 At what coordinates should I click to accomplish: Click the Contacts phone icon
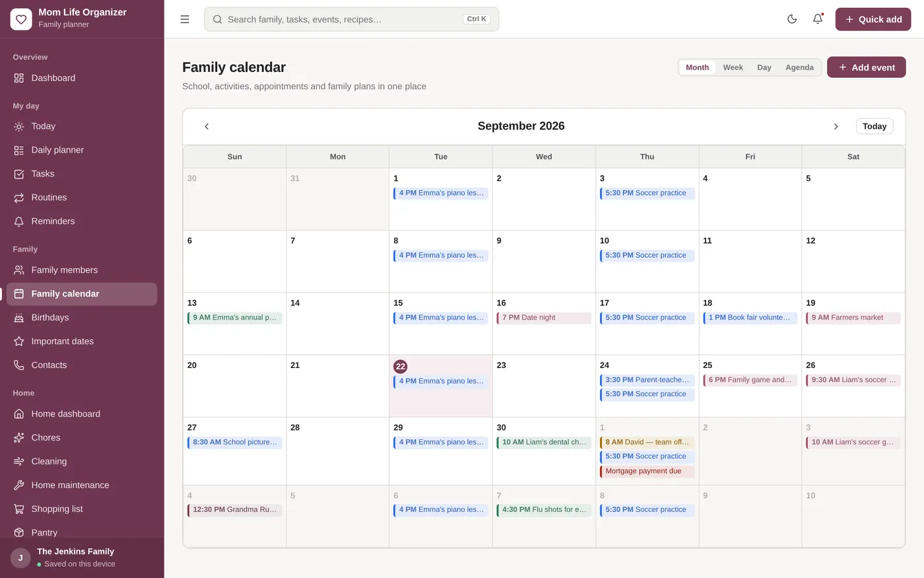pyautogui.click(x=19, y=365)
